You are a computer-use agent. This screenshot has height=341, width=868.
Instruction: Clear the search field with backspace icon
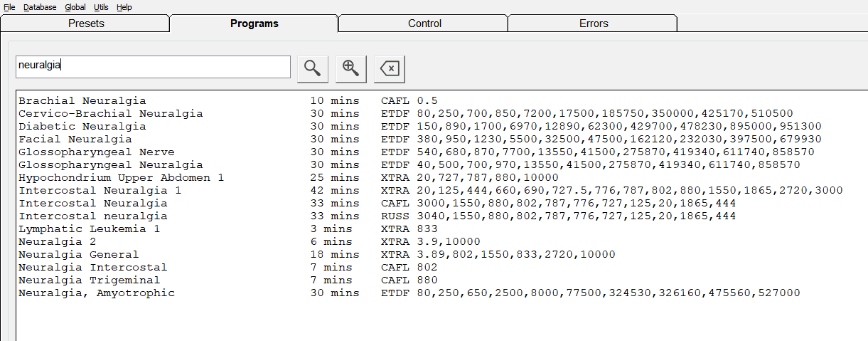(x=390, y=68)
